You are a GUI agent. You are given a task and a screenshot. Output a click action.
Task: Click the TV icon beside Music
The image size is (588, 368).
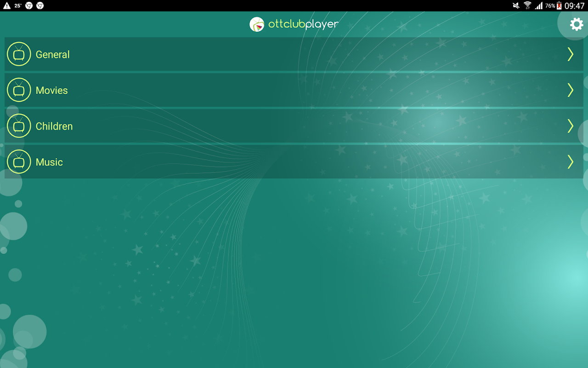[19, 162]
